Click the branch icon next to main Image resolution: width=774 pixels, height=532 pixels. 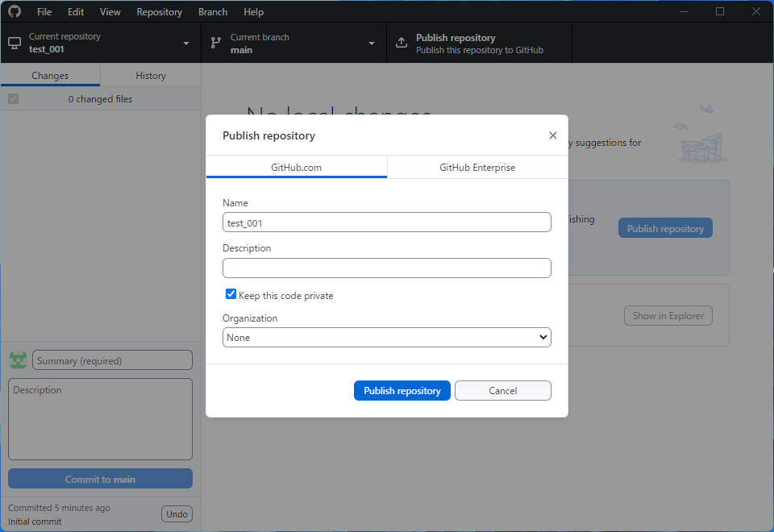click(215, 42)
